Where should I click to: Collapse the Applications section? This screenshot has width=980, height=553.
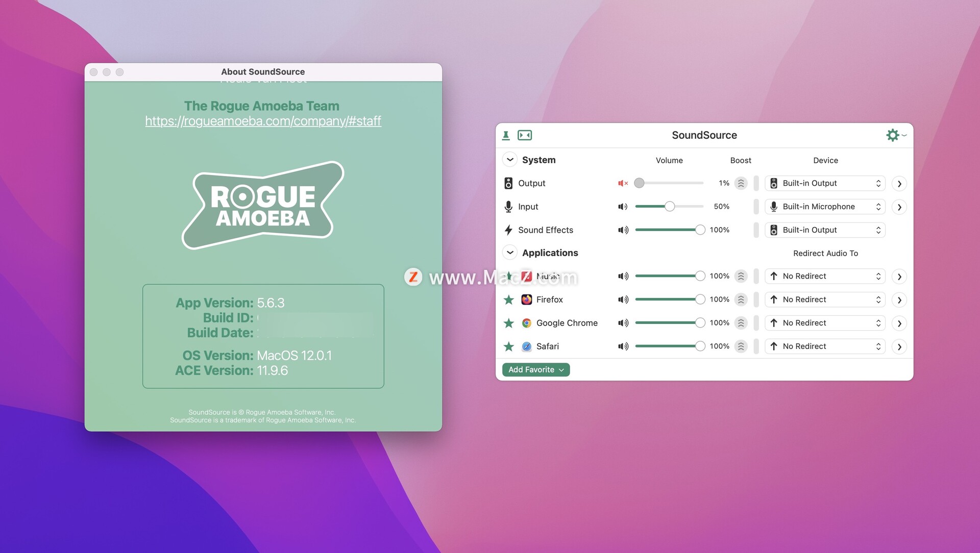(510, 253)
